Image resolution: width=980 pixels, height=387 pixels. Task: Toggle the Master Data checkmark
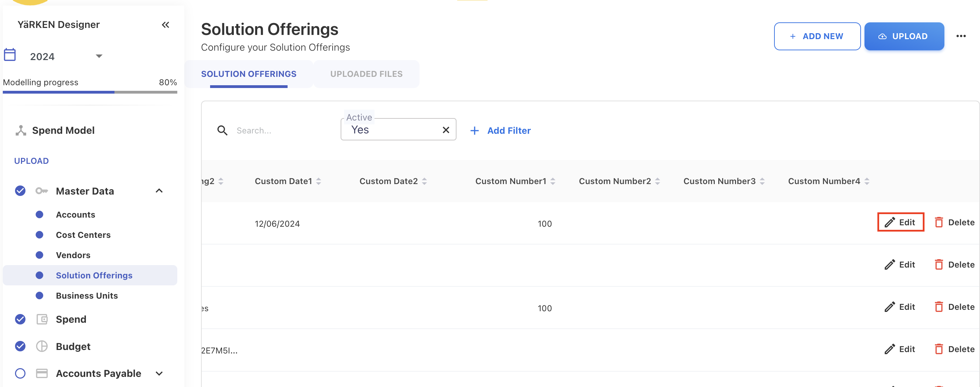(x=20, y=191)
